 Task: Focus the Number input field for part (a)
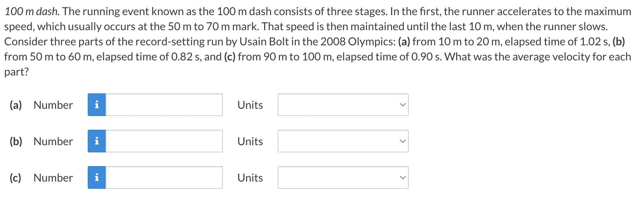tap(164, 105)
